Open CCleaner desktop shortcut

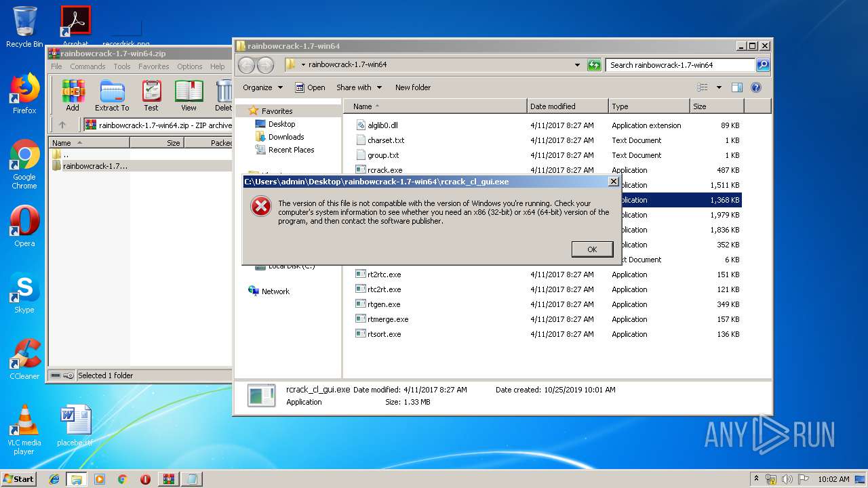pyautogui.click(x=24, y=360)
